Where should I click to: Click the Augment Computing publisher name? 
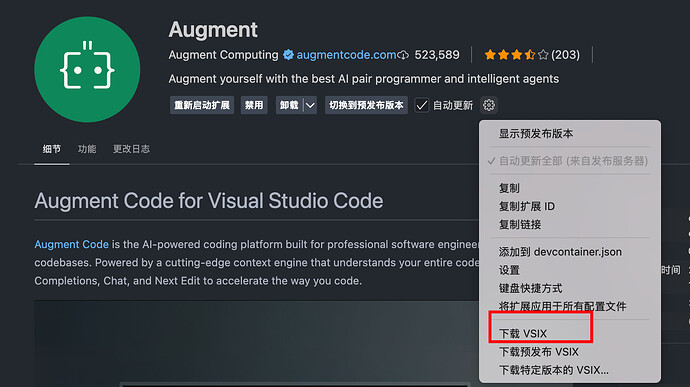(x=223, y=55)
